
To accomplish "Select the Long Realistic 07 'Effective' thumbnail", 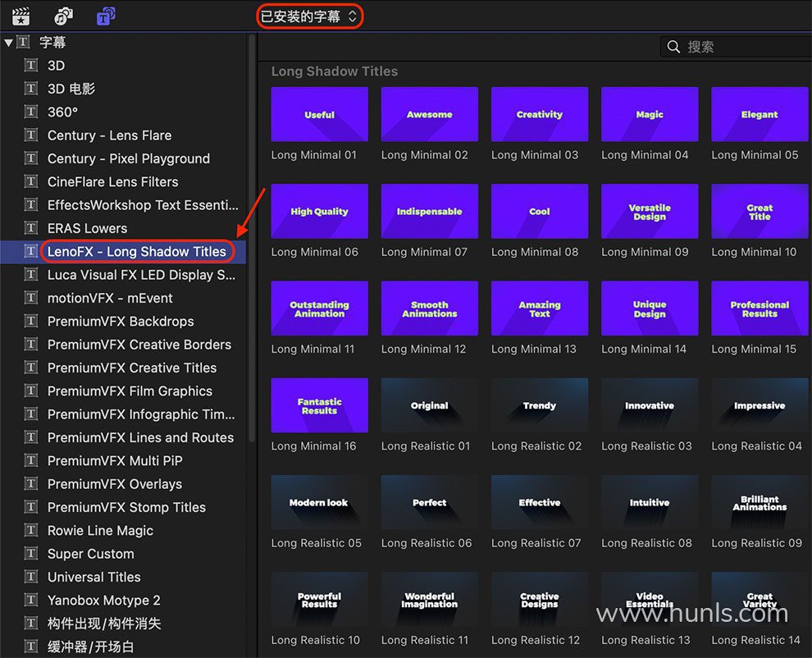I will (540, 502).
